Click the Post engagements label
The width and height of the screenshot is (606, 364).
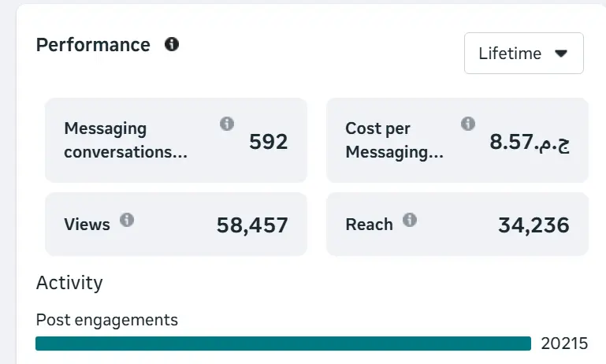click(107, 320)
